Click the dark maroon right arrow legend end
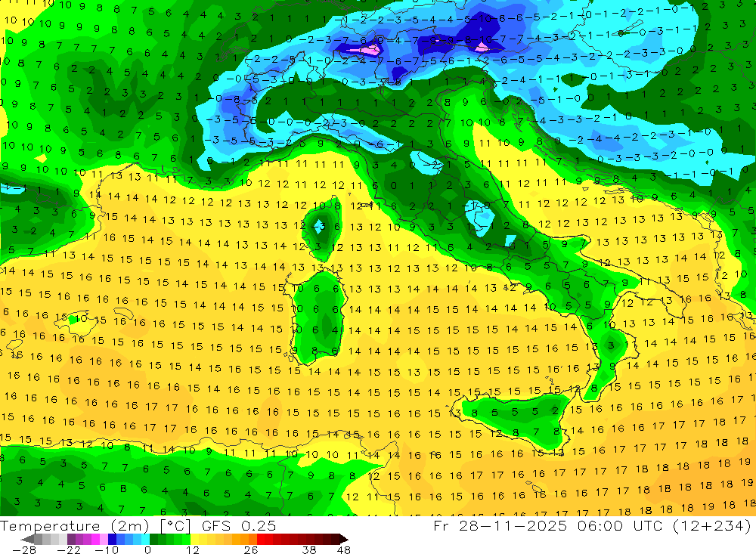The width and height of the screenshot is (756, 554). click(x=343, y=539)
